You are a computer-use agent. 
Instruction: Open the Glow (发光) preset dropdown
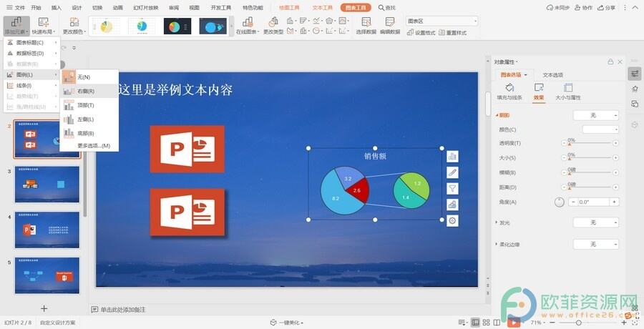pyautogui.click(x=595, y=222)
